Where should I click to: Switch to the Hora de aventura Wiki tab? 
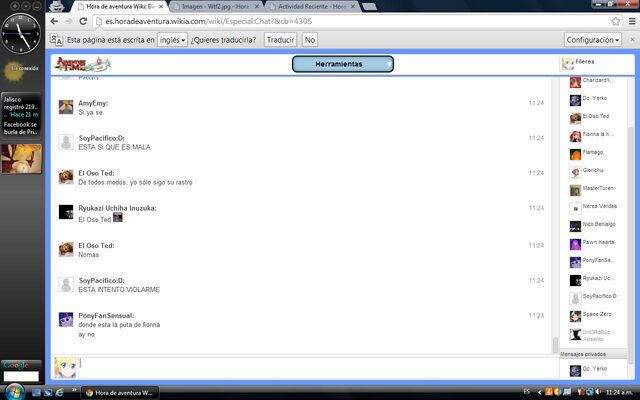tap(120, 7)
